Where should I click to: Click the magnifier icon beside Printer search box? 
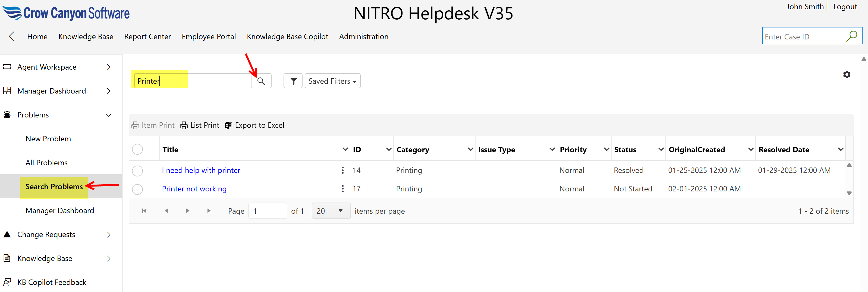coord(261,81)
